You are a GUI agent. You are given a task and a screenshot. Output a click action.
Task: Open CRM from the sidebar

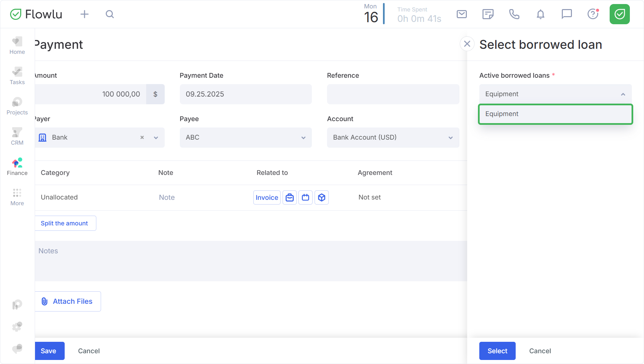pyautogui.click(x=17, y=137)
